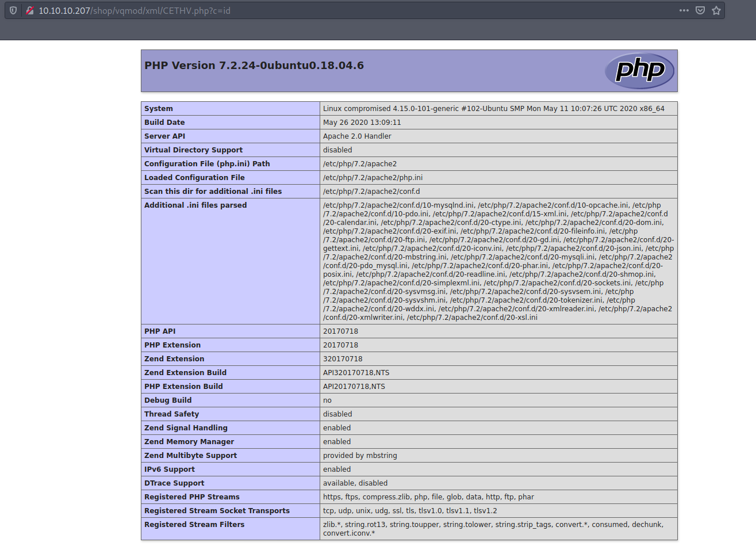This screenshot has width=756, height=546.
Task: Bookmark this page with the star icon
Action: (x=716, y=10)
